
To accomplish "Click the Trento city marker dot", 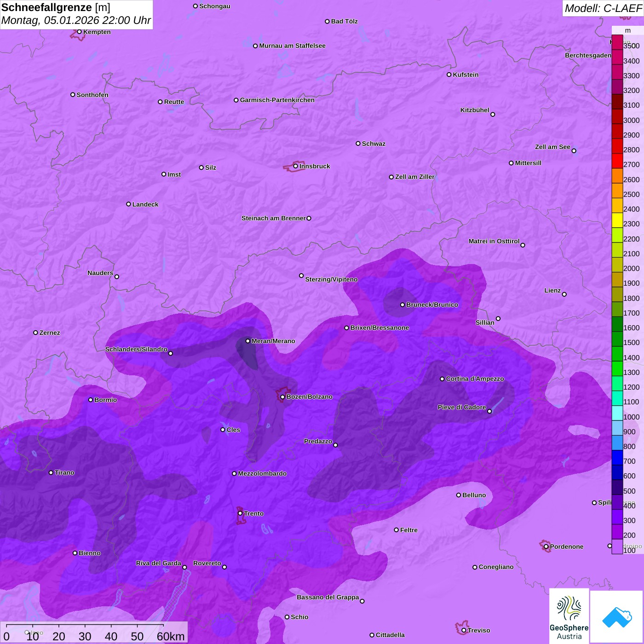I will click(x=240, y=513).
